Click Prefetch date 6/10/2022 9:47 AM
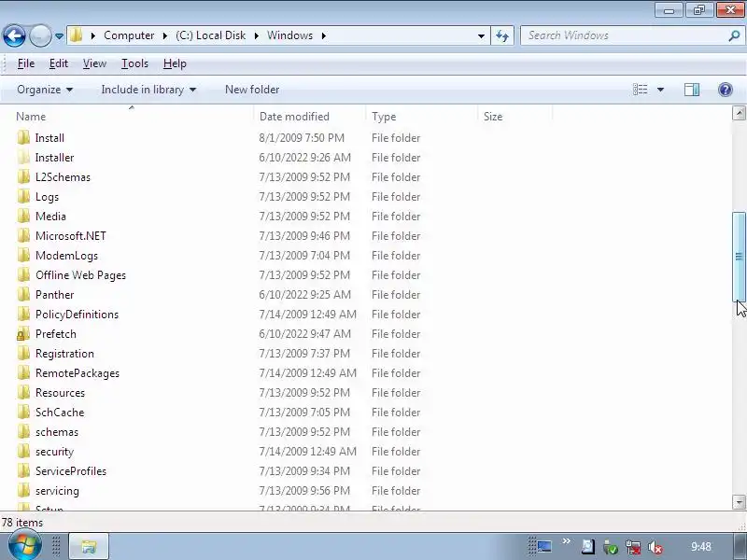The height and width of the screenshot is (560, 747). (305, 334)
